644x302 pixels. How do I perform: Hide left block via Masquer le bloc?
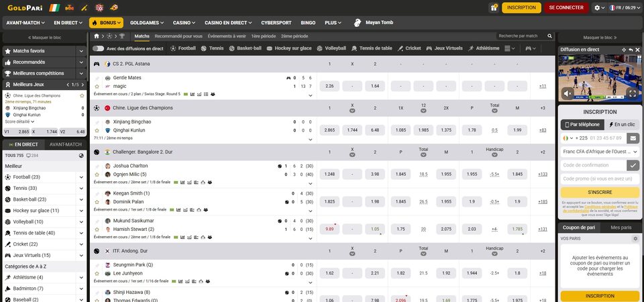(x=44, y=38)
